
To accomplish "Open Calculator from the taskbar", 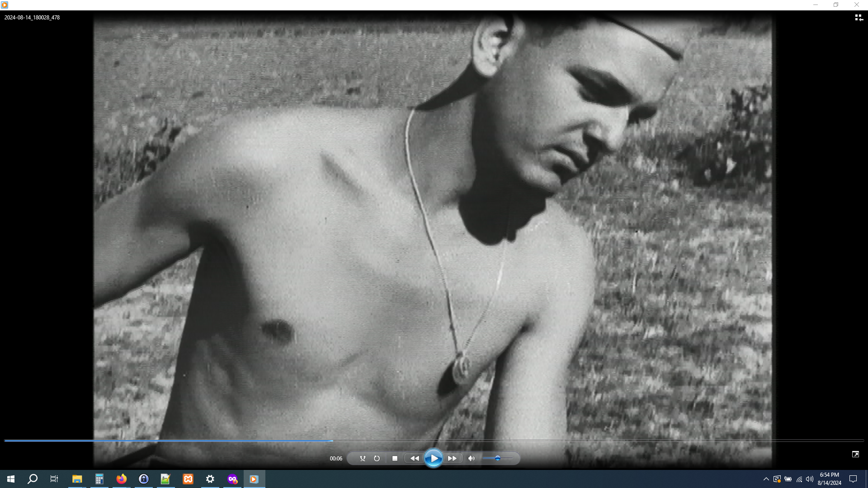I will click(x=99, y=479).
